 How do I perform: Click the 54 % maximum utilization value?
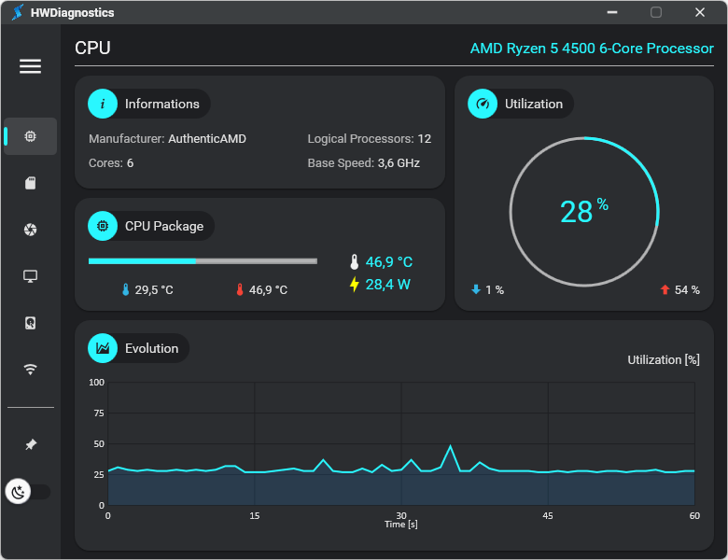687,290
